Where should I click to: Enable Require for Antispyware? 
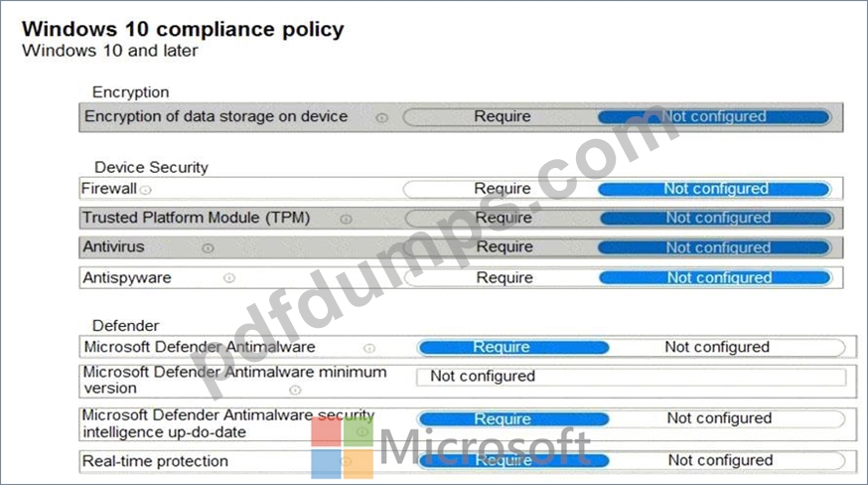[x=503, y=277]
